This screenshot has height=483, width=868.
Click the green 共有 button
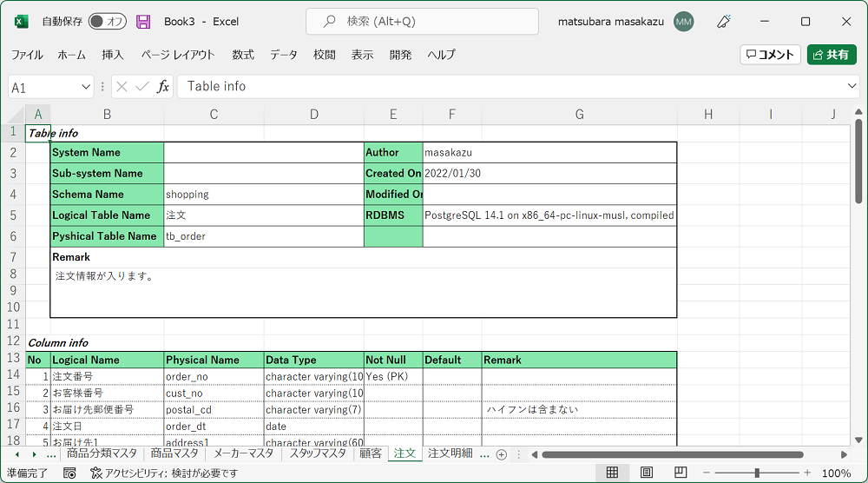pos(832,54)
